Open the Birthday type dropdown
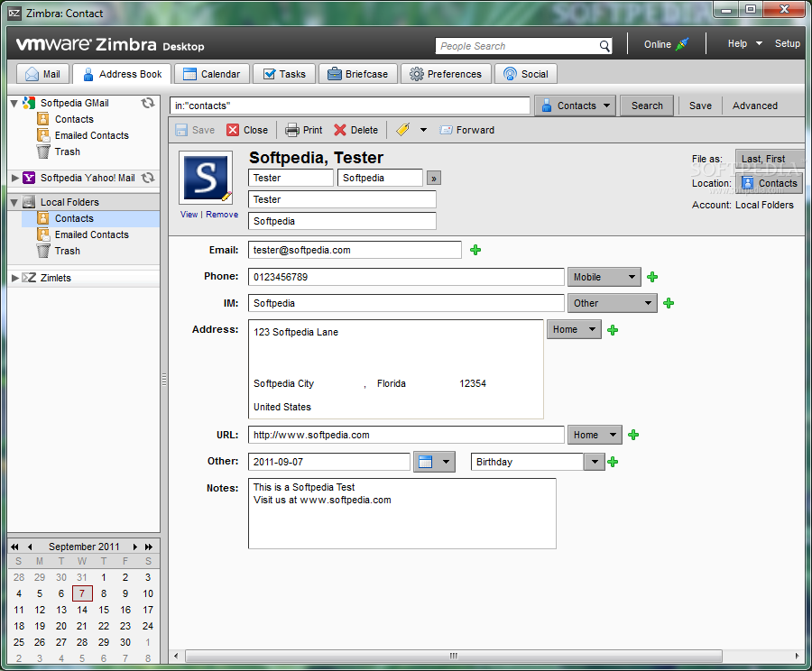 [x=595, y=462]
